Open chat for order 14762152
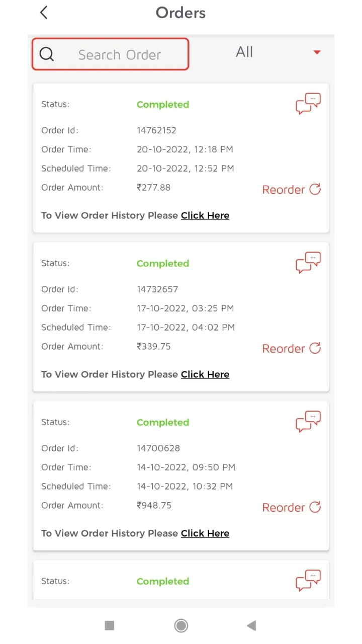Screen dimensions: 362x644 pos(308,104)
